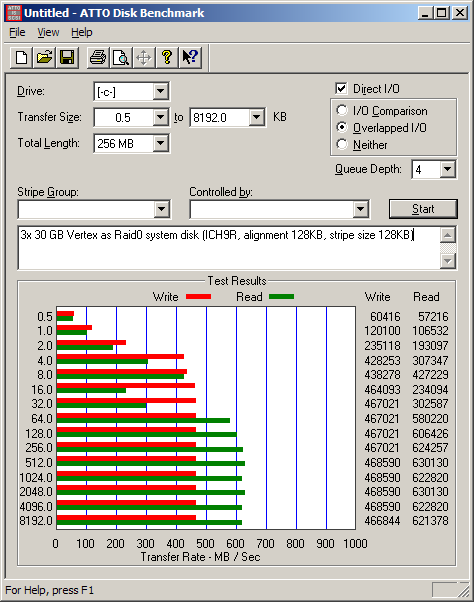Image resolution: width=474 pixels, height=602 pixels.
Task: Uncheck the Direct I/O checkbox
Action: coord(341,89)
